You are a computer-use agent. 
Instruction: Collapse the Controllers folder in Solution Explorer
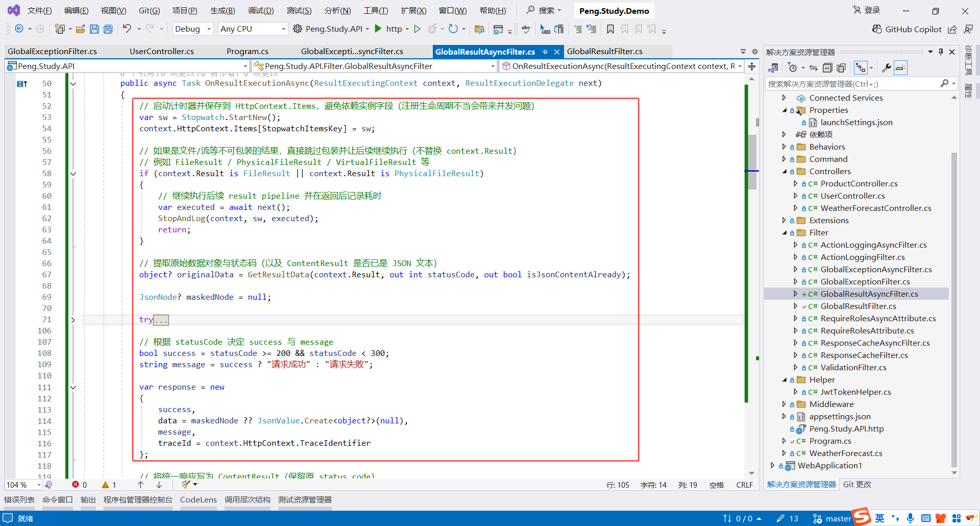(x=785, y=172)
